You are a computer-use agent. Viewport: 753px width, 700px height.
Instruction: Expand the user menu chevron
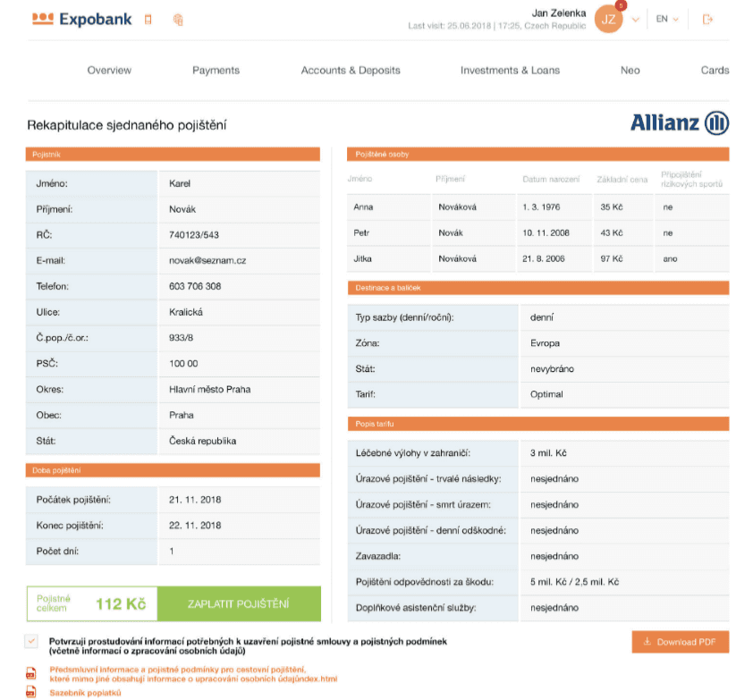(635, 20)
